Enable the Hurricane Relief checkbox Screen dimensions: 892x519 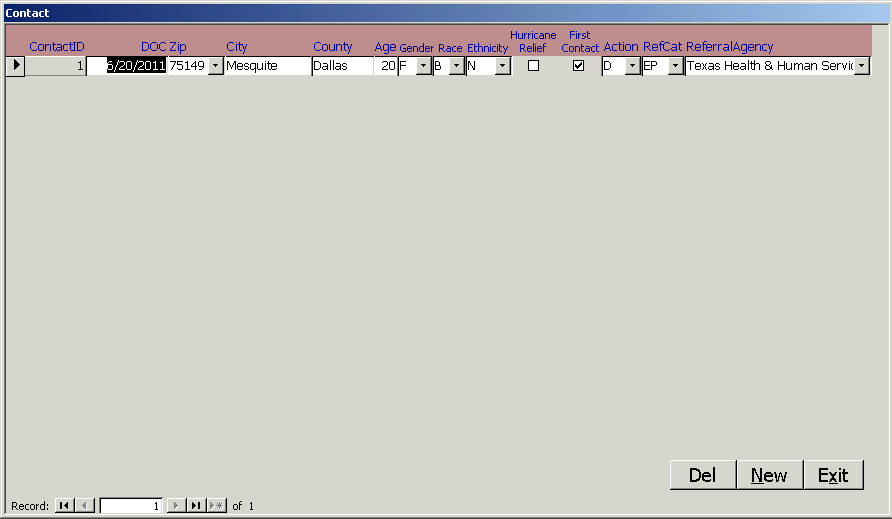click(x=533, y=66)
